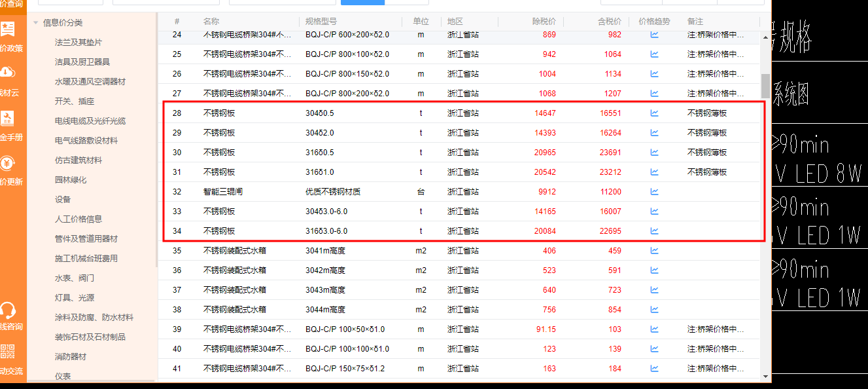Image resolution: width=868 pixels, height=389 pixels.
Task: Click the 除税价 column header
Action: pyautogui.click(x=544, y=22)
